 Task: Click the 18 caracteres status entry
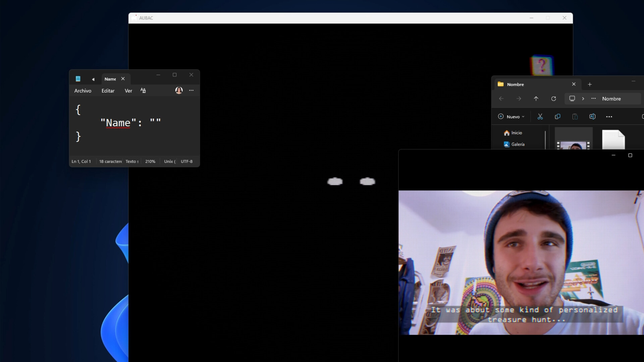[x=110, y=162]
